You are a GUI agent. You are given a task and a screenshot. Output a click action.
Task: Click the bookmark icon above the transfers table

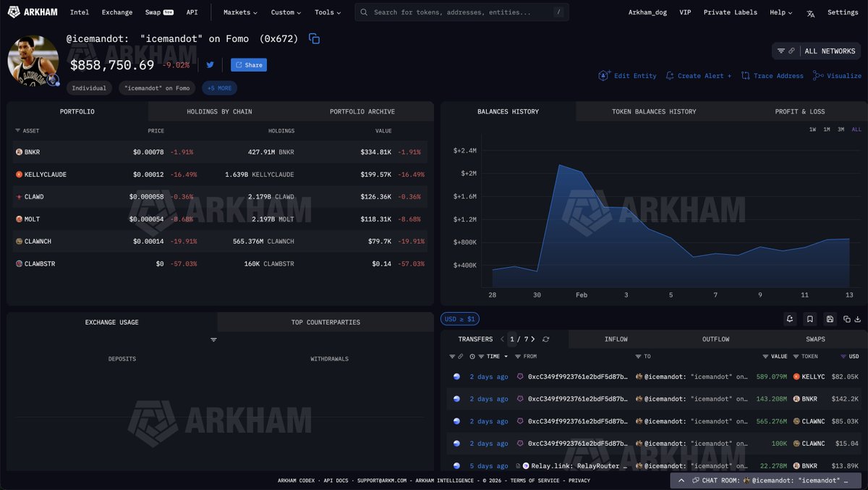[809, 319]
